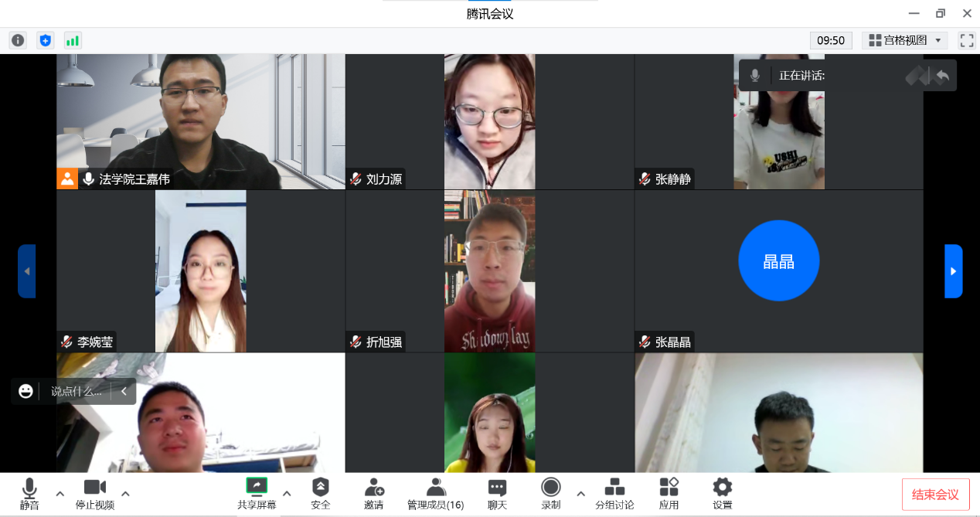
Task: Expand audio options arrow beside 静音
Action: pos(60,493)
